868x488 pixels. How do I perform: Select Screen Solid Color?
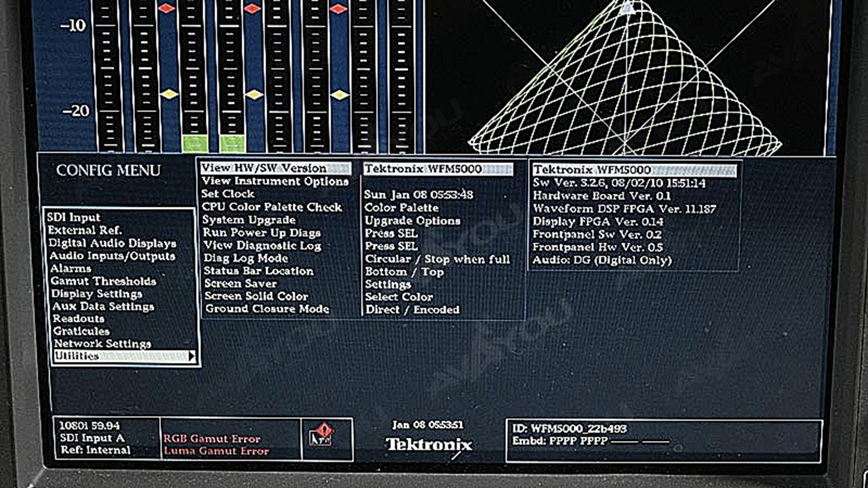pyautogui.click(x=256, y=296)
